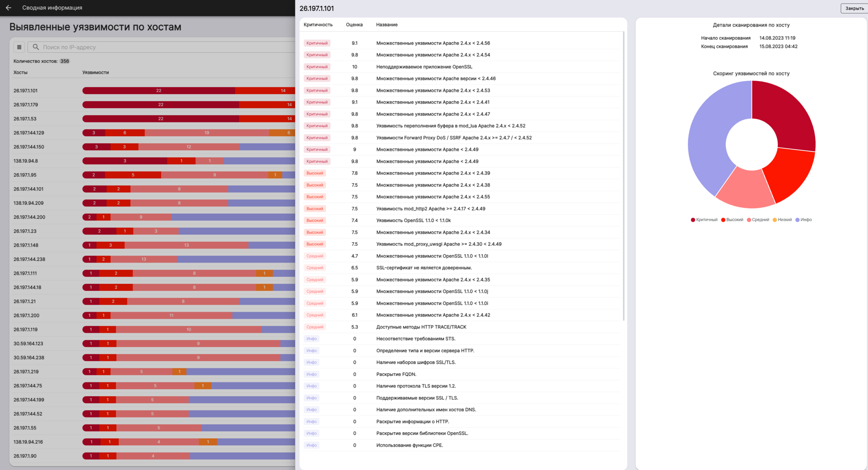Click Средний legend marker

coord(749,220)
